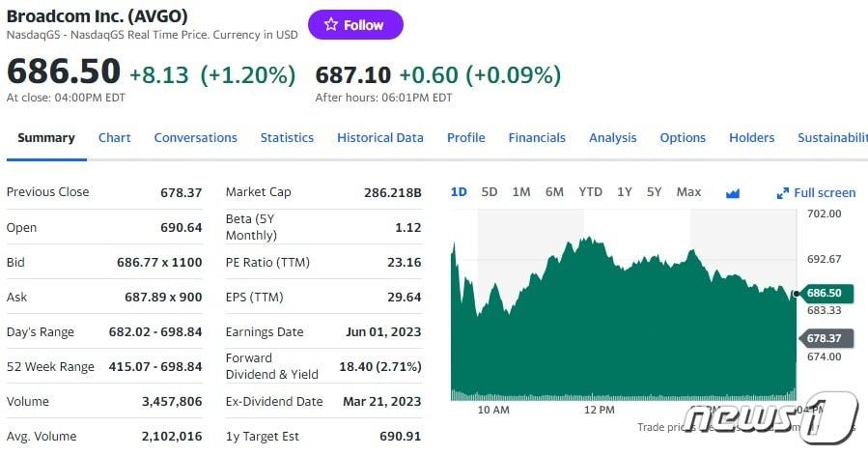
Task: Show the Max chart range
Action: pos(688,191)
